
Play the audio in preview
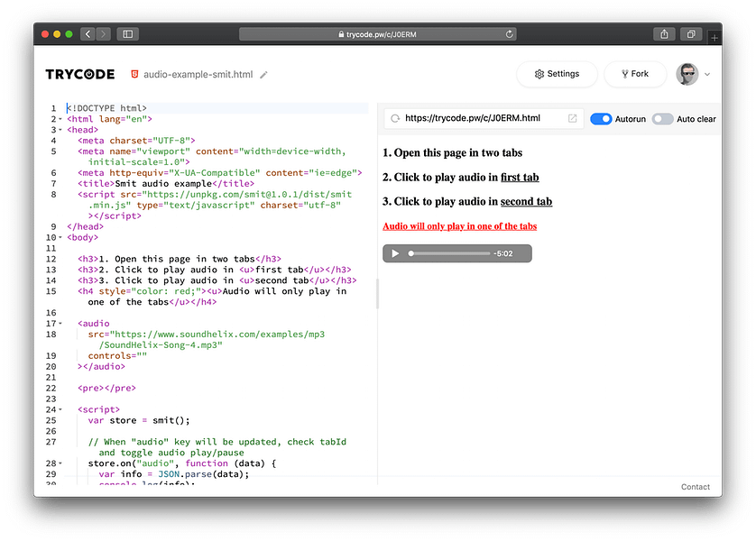click(395, 253)
